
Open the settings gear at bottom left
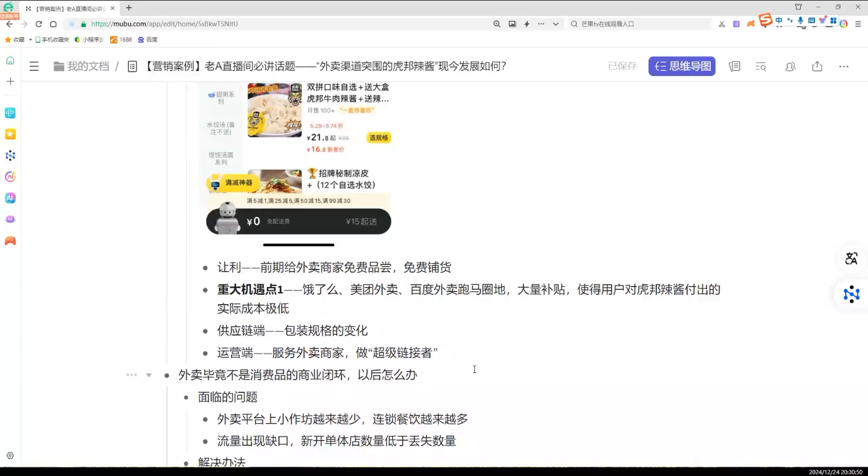click(10, 456)
